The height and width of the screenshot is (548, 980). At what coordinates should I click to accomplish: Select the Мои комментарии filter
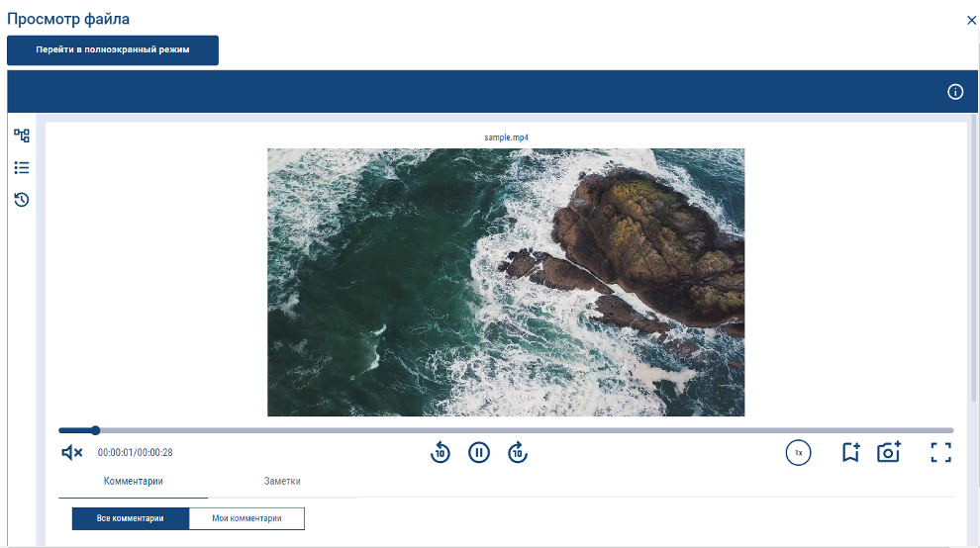(x=246, y=518)
